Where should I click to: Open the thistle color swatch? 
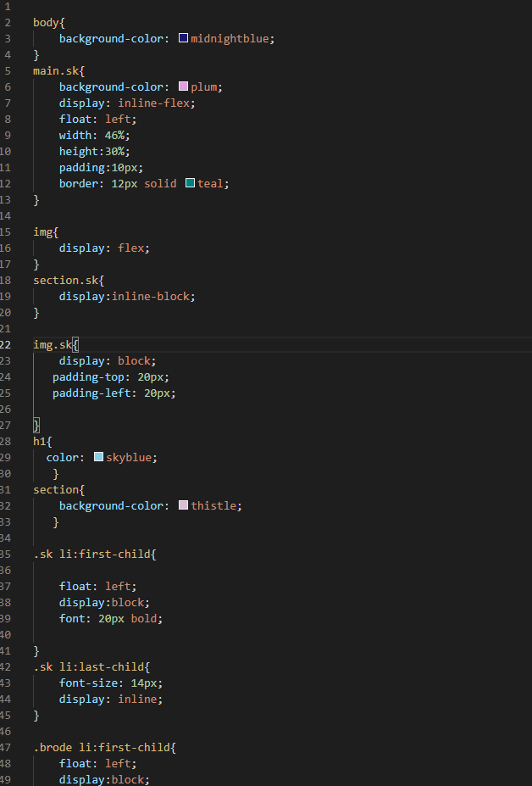(x=183, y=504)
